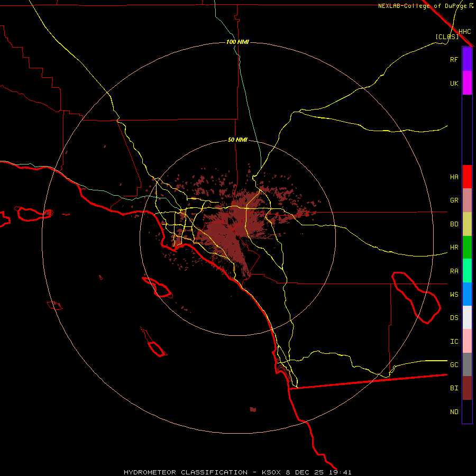Click the RF purple legend swatch

coord(467,59)
